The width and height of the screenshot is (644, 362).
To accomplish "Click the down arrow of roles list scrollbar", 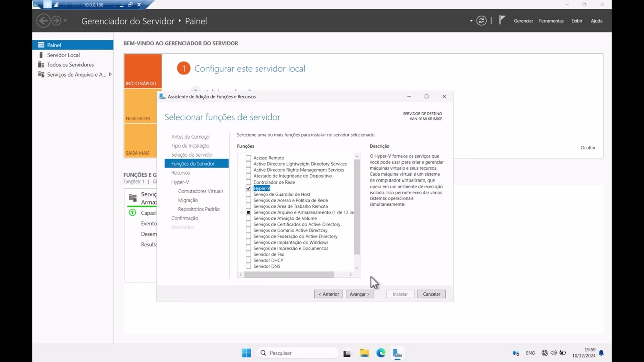I will [x=357, y=268].
